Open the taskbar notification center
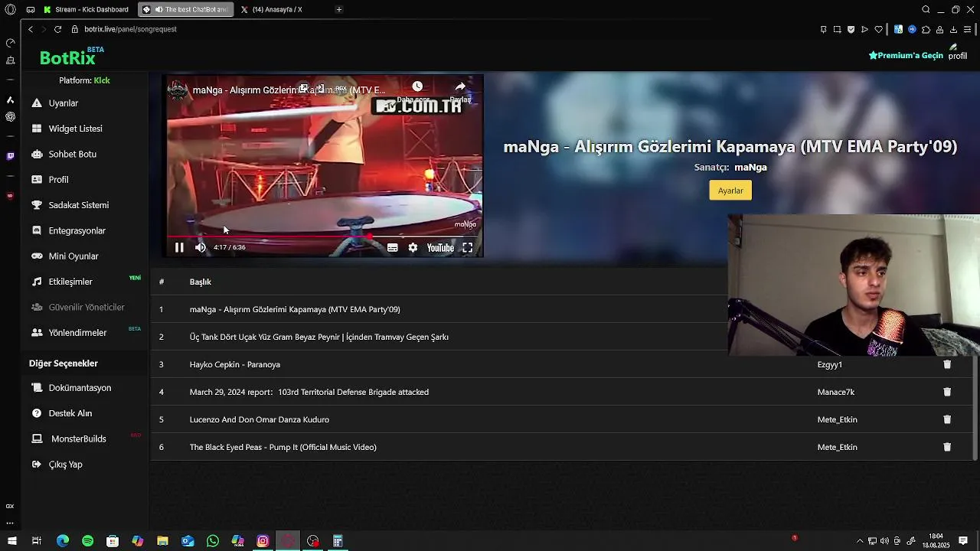The height and width of the screenshot is (551, 980). coord(963,541)
